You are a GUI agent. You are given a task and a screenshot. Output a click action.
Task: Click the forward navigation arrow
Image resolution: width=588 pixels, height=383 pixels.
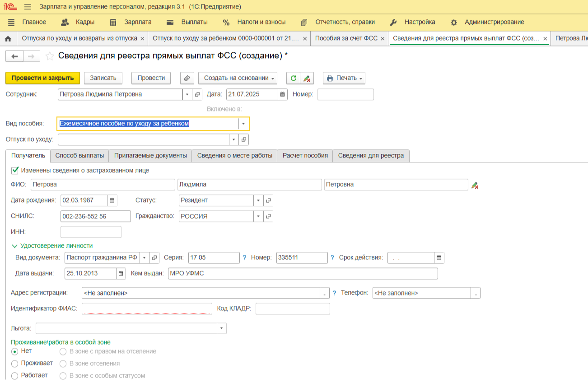click(31, 56)
